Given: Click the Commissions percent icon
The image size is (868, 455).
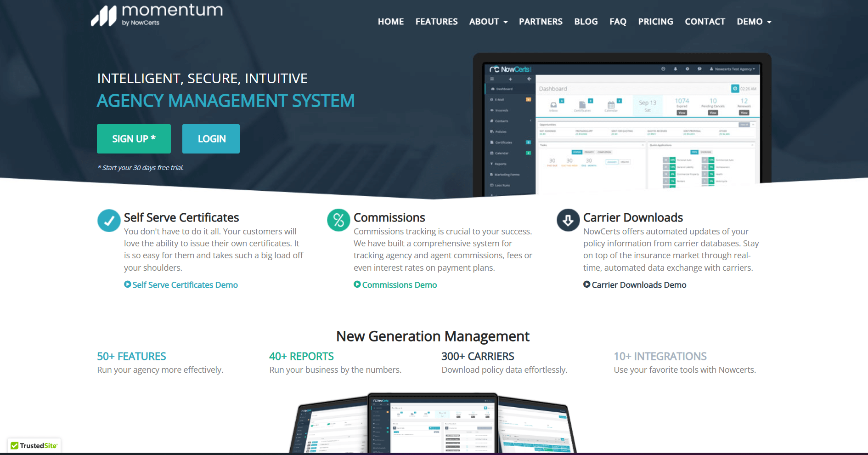Looking at the screenshot, I should (338, 221).
